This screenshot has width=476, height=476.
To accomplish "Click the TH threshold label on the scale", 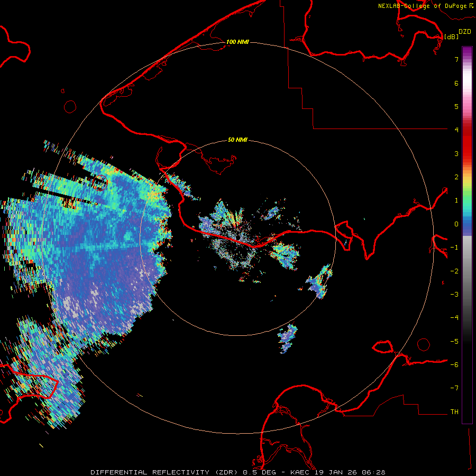I will pyautogui.click(x=454, y=412).
